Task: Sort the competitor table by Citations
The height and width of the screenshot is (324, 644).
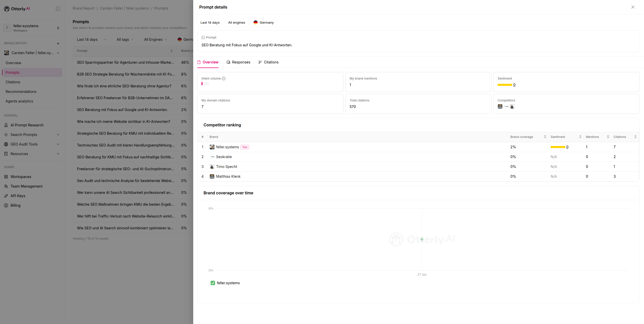Action: (635, 137)
